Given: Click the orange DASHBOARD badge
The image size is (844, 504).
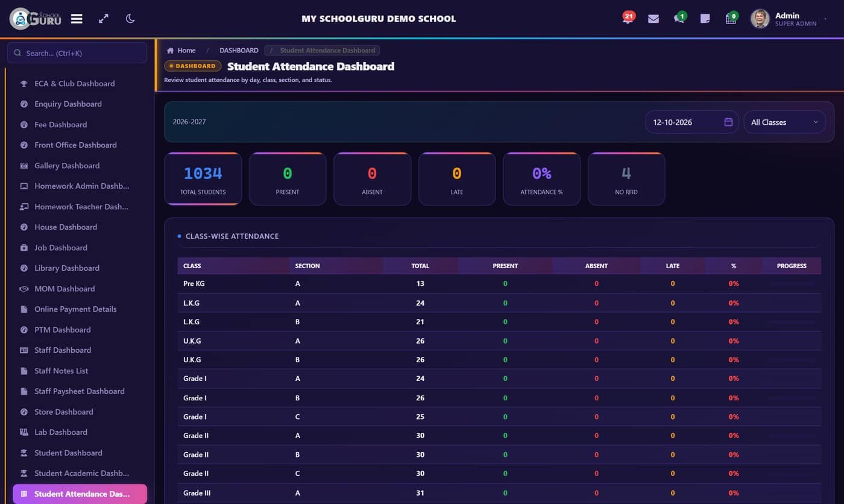Looking at the screenshot, I should (x=193, y=66).
